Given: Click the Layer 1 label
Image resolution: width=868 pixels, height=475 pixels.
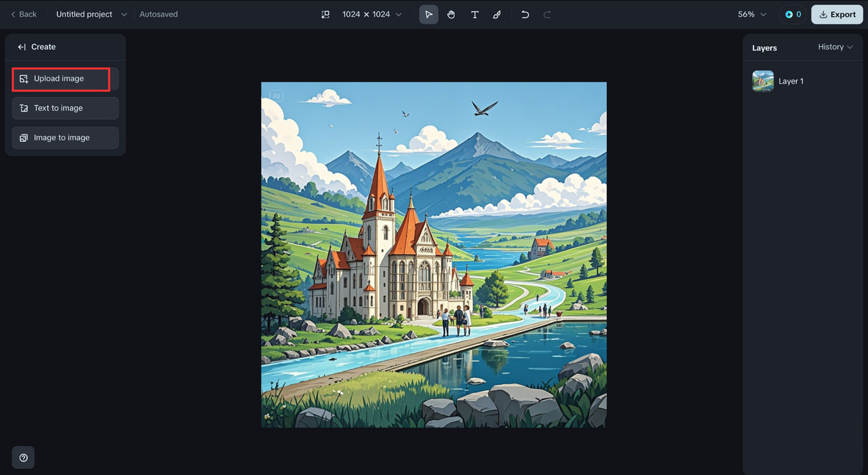Looking at the screenshot, I should point(791,81).
